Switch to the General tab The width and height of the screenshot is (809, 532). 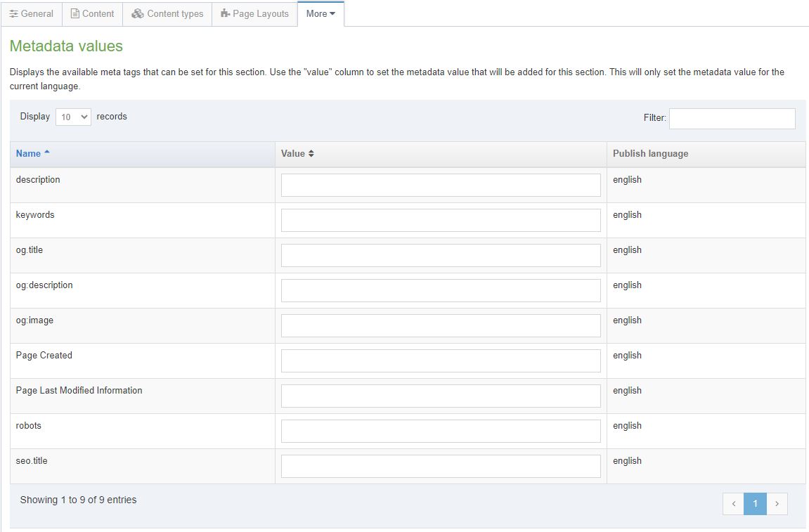coord(32,13)
